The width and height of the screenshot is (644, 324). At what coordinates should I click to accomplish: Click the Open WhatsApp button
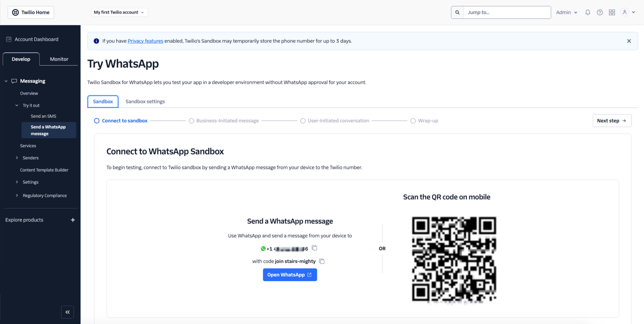click(x=290, y=275)
